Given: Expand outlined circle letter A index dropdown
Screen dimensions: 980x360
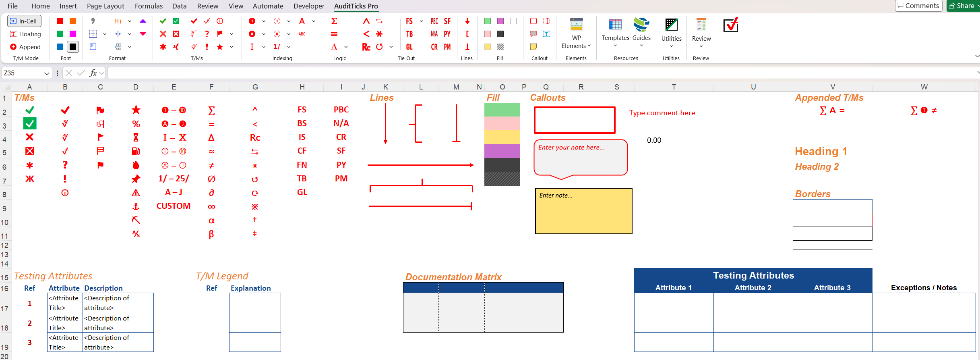Looking at the screenshot, I should click(289, 34).
